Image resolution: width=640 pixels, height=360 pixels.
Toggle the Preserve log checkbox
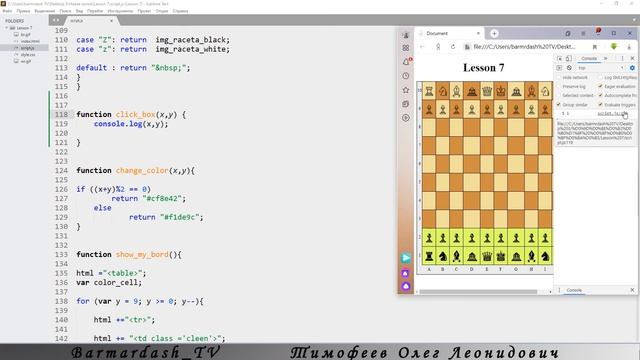[559, 87]
